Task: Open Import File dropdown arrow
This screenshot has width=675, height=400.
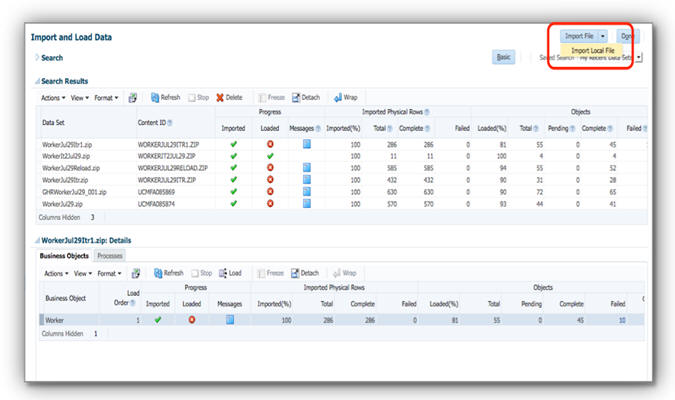Action: pos(603,36)
